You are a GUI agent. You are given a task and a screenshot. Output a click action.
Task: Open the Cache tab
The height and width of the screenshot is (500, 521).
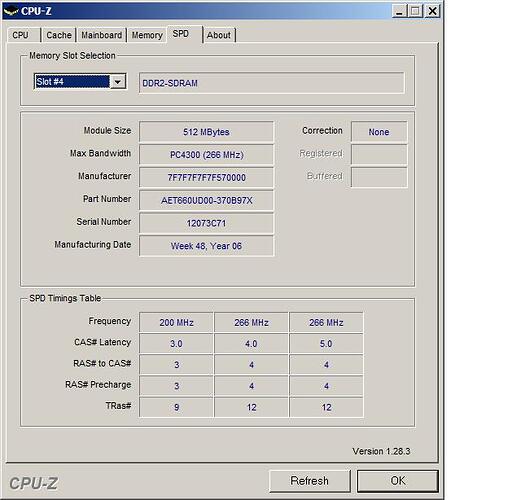pos(59,35)
